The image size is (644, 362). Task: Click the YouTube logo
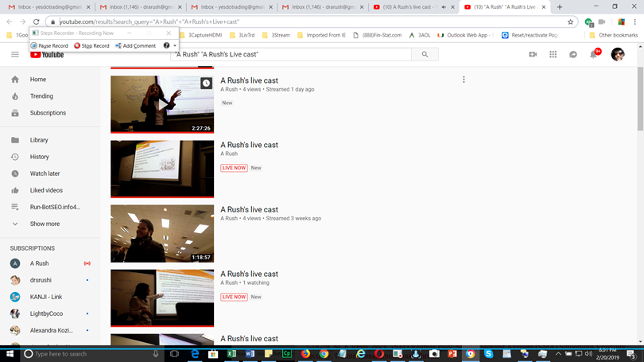coord(47,55)
